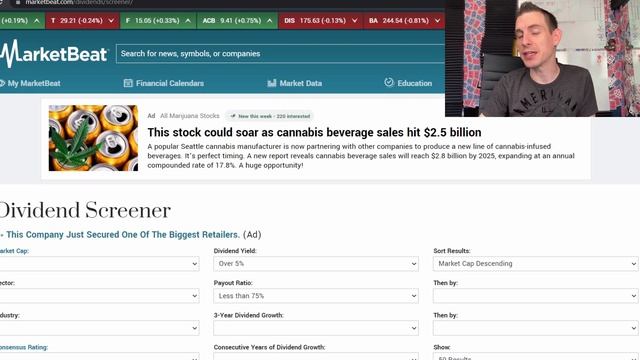The width and height of the screenshot is (640, 360).
Task: Expand the T ticker arrow
Action: (111, 20)
